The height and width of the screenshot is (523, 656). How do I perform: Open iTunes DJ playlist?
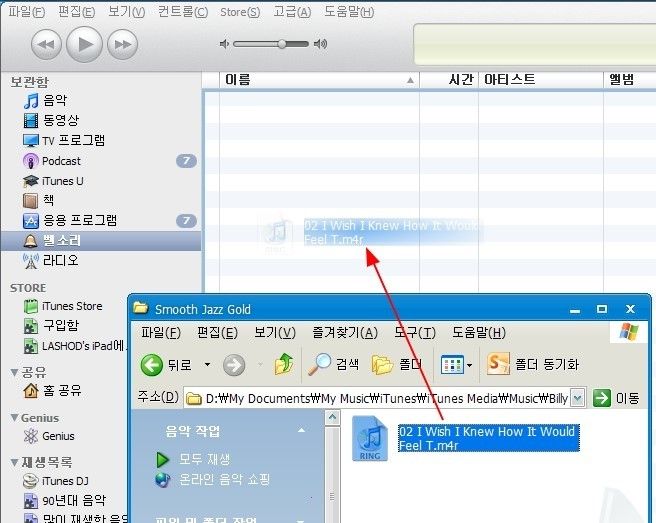(x=64, y=481)
